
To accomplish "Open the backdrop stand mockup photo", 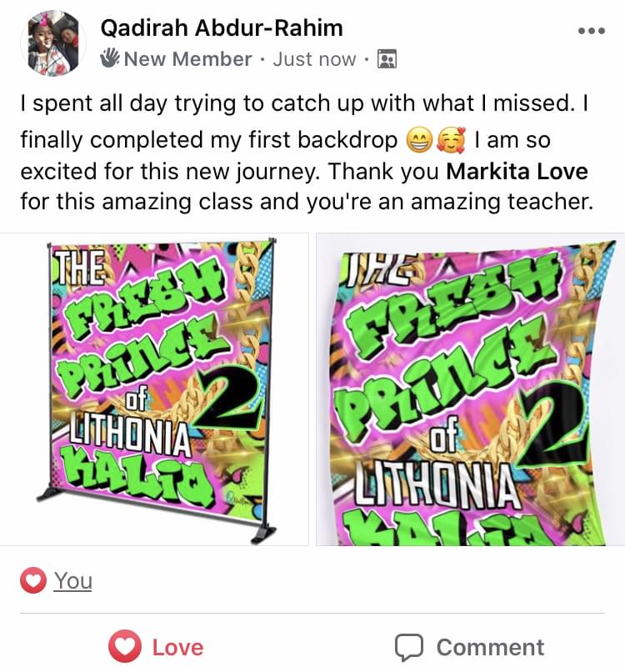I will point(154,389).
